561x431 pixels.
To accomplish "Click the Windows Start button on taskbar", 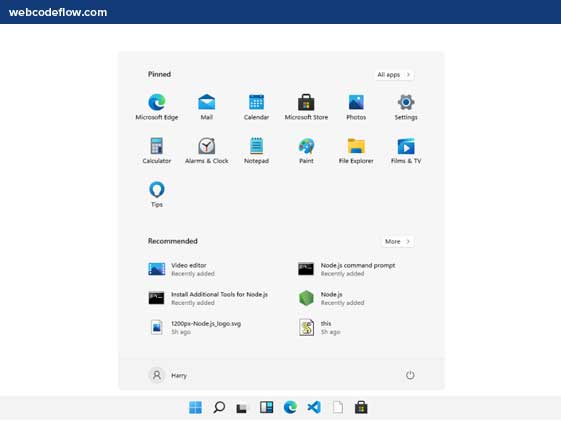I will tap(195, 407).
